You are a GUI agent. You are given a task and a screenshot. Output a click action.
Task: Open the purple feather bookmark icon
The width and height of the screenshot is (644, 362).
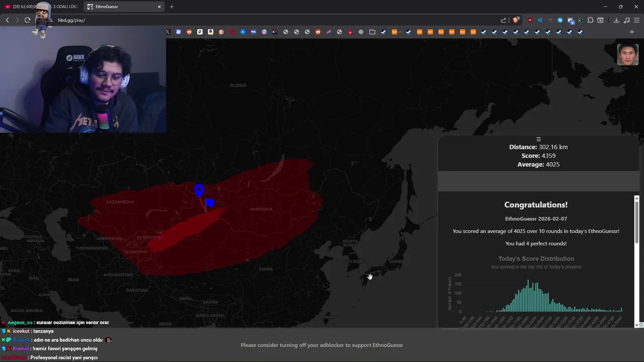pyautogui.click(x=329, y=32)
